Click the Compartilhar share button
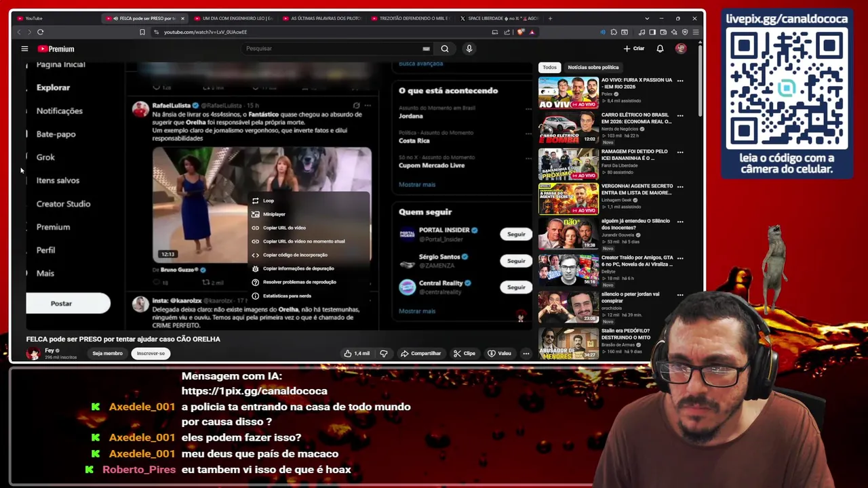Viewport: 868px width, 488px height. coord(420,353)
